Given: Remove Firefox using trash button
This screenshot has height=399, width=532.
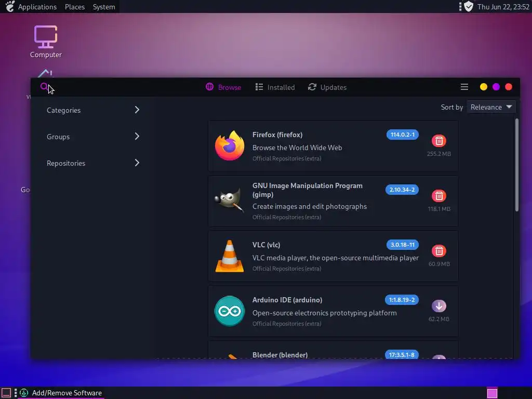Looking at the screenshot, I should [x=438, y=141].
